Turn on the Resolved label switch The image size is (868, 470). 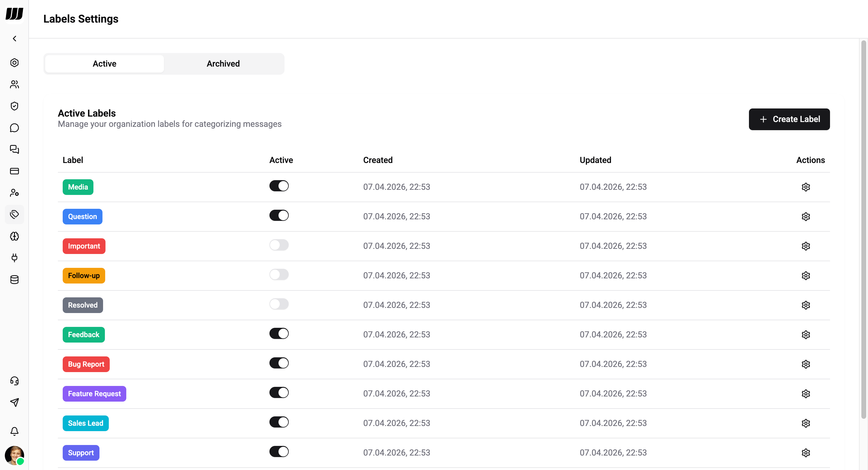click(279, 304)
